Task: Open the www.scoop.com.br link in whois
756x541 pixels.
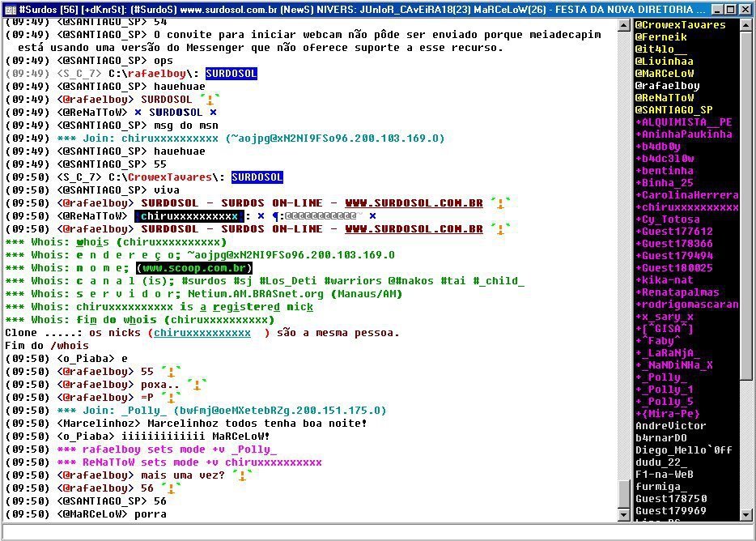Action: [x=194, y=268]
